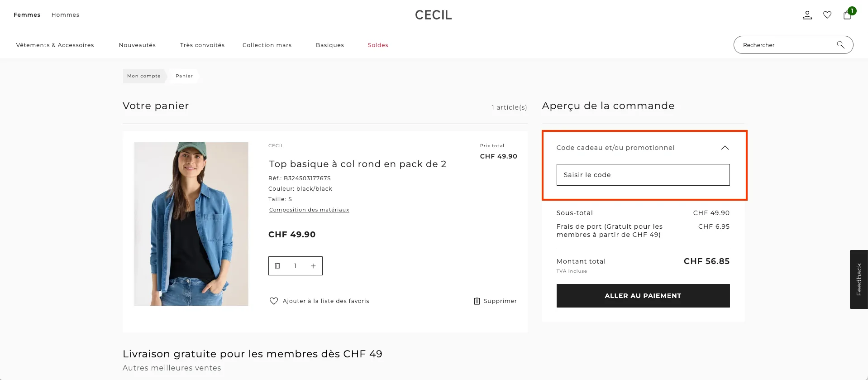Open the Mon compte breadcrumb

click(x=143, y=76)
